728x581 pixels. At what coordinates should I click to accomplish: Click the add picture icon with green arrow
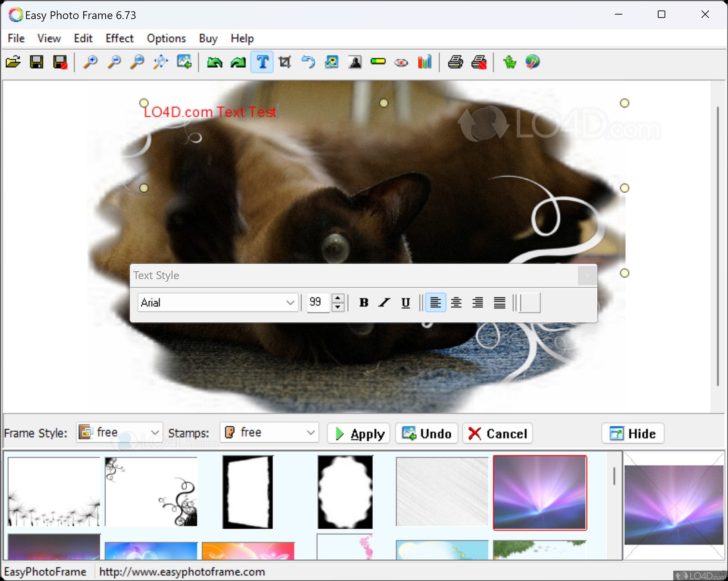coord(184,62)
